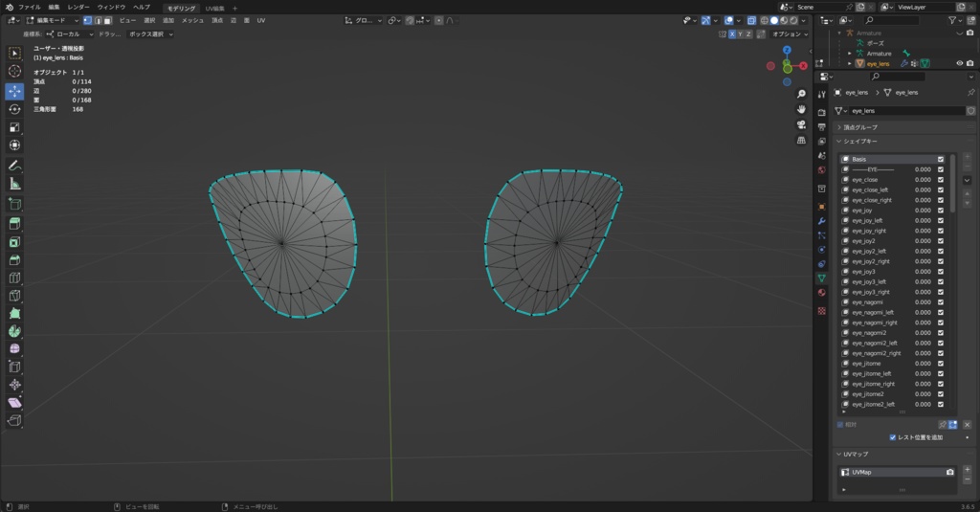
Task: Switch to the UV編集 workspace tab
Action: coord(214,8)
